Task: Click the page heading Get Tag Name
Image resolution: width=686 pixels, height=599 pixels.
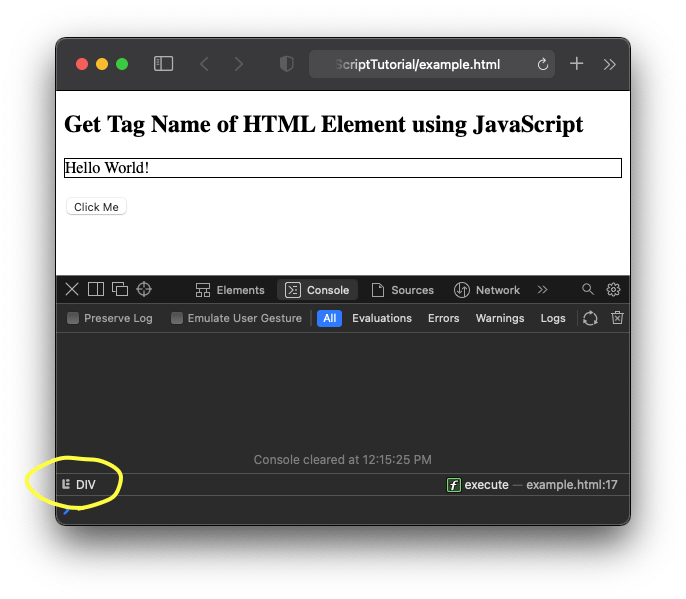Action: (323, 124)
